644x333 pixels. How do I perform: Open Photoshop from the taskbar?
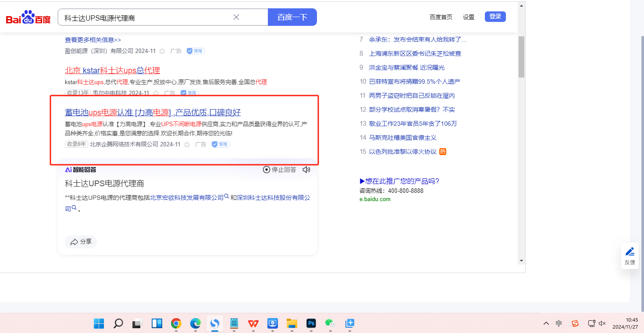pos(312,323)
